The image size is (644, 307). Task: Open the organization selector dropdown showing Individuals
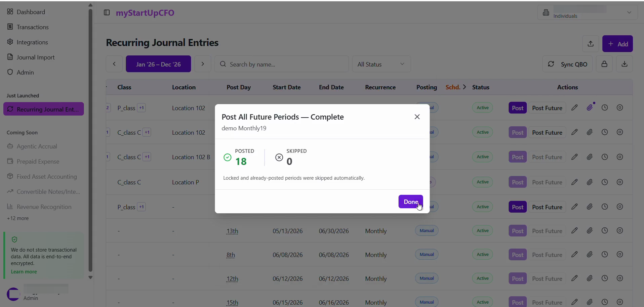(588, 12)
